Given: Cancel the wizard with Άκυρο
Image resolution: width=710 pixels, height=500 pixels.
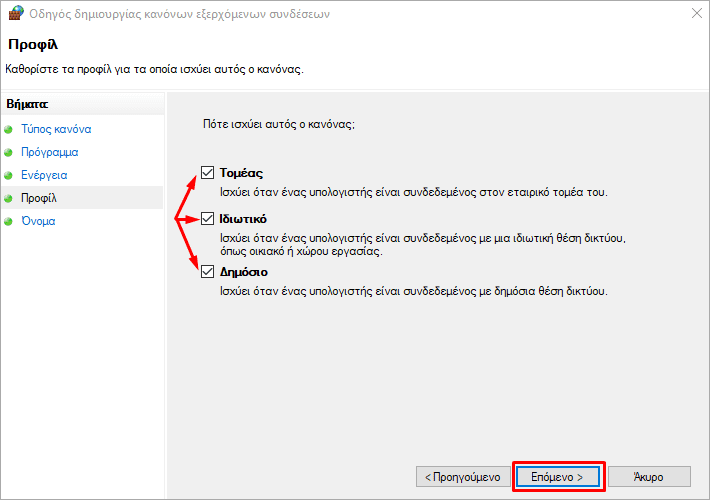Looking at the screenshot, I should pos(649,477).
